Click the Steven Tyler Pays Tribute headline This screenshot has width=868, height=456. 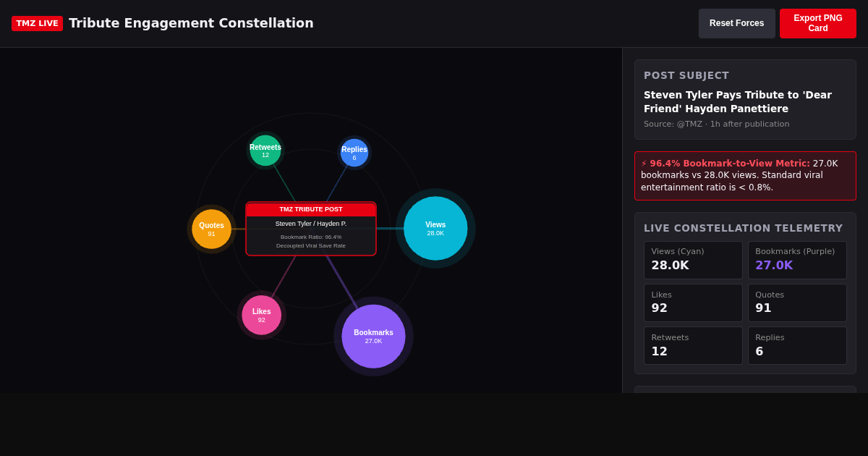tap(738, 101)
